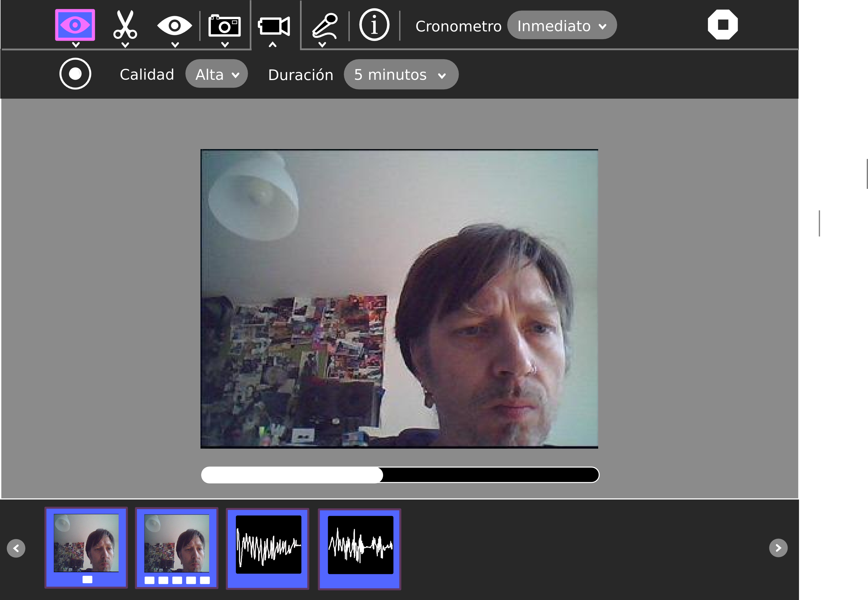
Task: Open the info details icon
Action: [x=374, y=25]
